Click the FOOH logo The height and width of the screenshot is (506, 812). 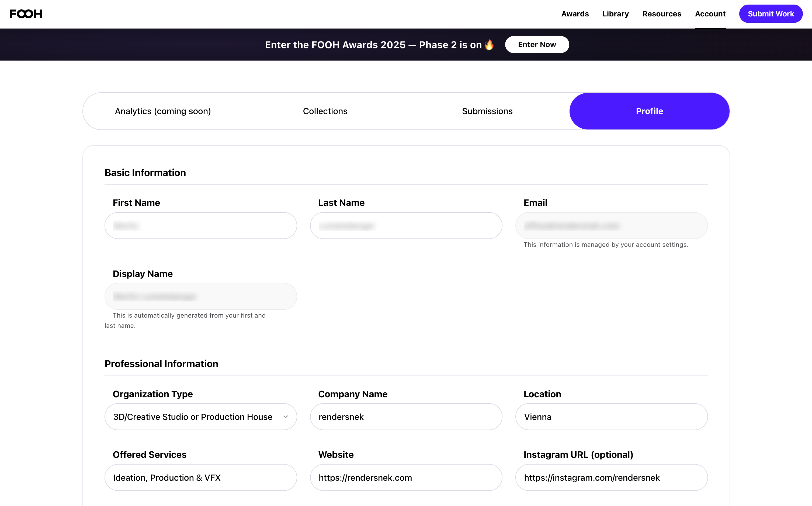pos(26,14)
